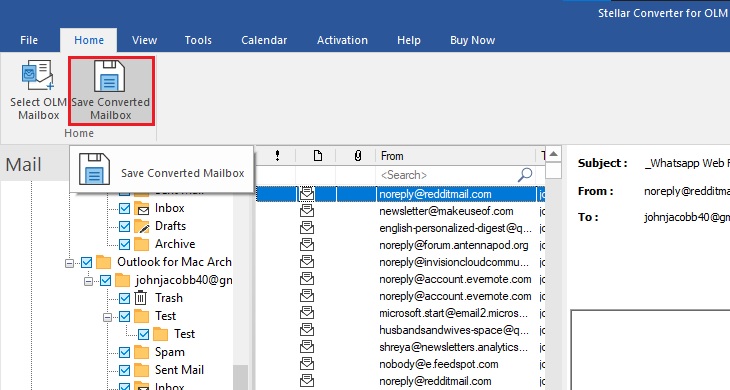Image resolution: width=730 pixels, height=390 pixels.
Task: Click envelope icon of noreply@invisioncloudcommu row
Action: pyautogui.click(x=307, y=262)
